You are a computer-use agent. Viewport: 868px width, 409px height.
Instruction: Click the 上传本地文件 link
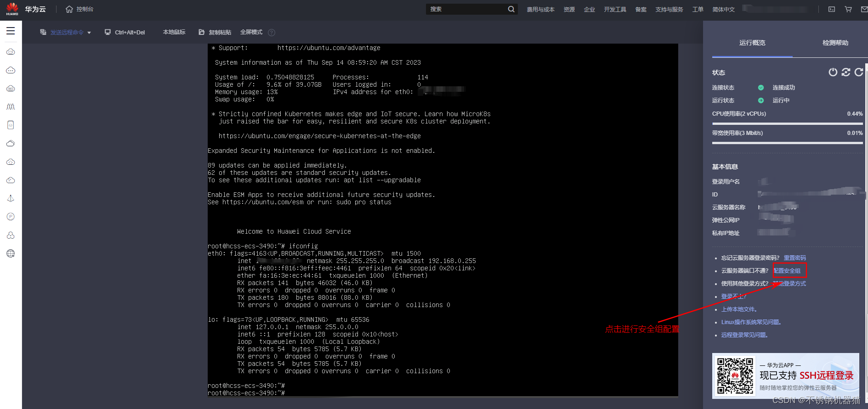click(739, 309)
